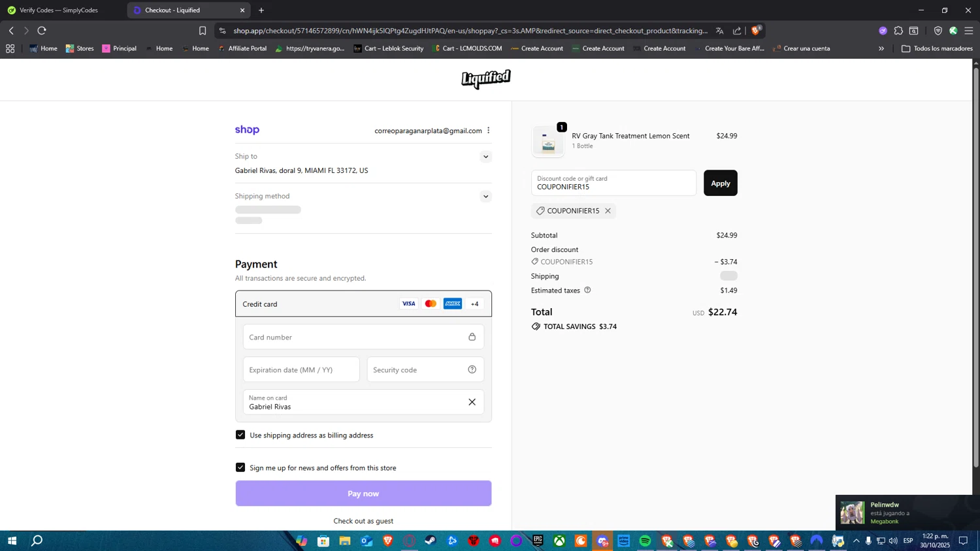Image resolution: width=980 pixels, height=551 pixels.
Task: Click the +4 more card brands badge
Action: [x=475, y=304]
